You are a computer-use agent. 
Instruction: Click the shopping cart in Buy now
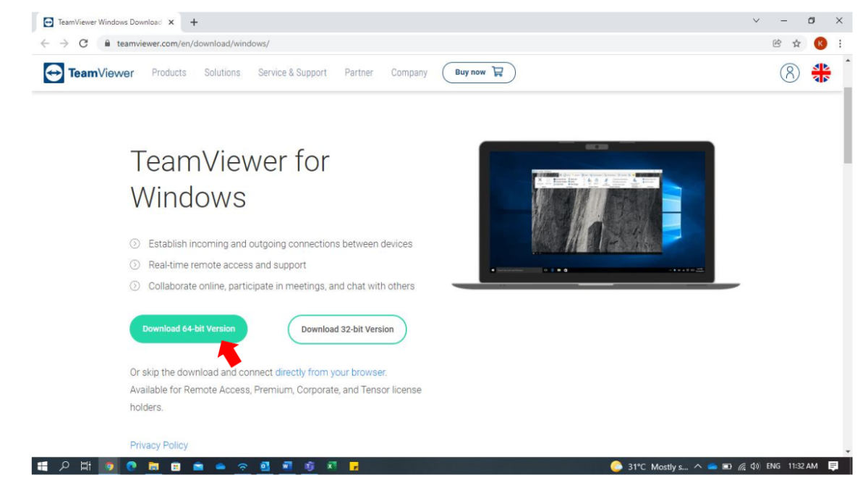tap(496, 71)
